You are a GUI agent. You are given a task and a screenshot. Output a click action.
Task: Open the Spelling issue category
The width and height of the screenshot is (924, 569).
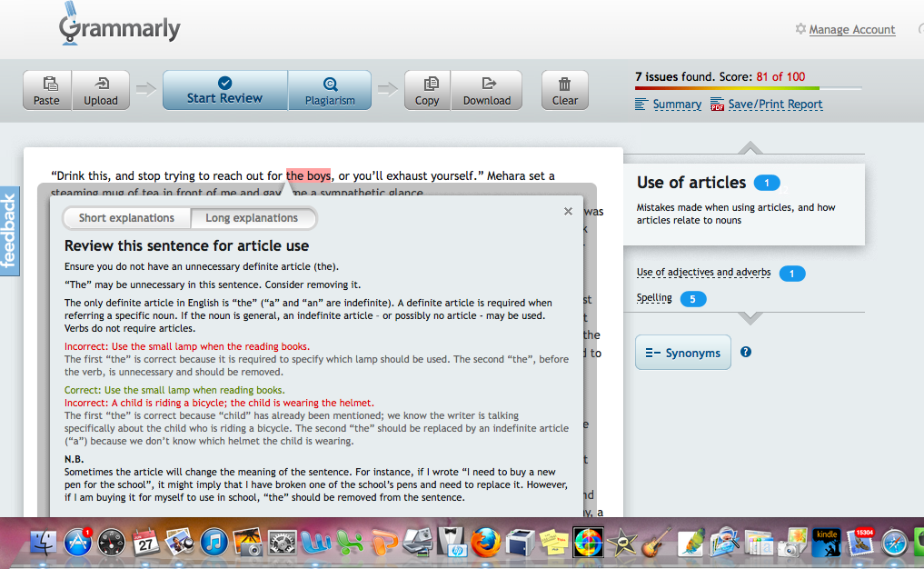pyautogui.click(x=654, y=298)
